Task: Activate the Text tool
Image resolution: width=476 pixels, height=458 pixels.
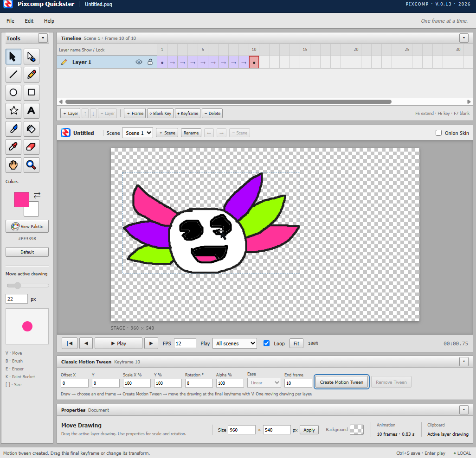Action: 31,111
